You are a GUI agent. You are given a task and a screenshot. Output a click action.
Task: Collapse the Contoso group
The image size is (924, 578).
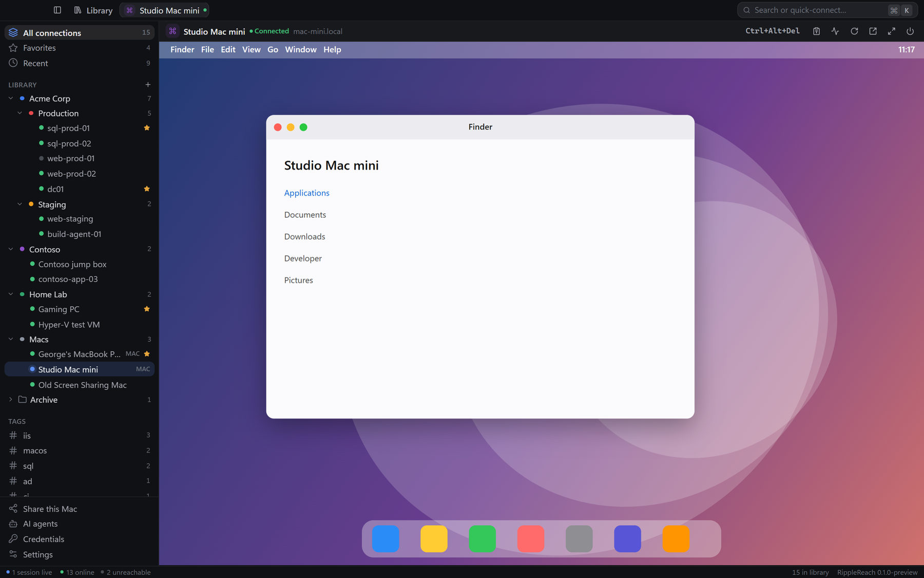point(11,249)
